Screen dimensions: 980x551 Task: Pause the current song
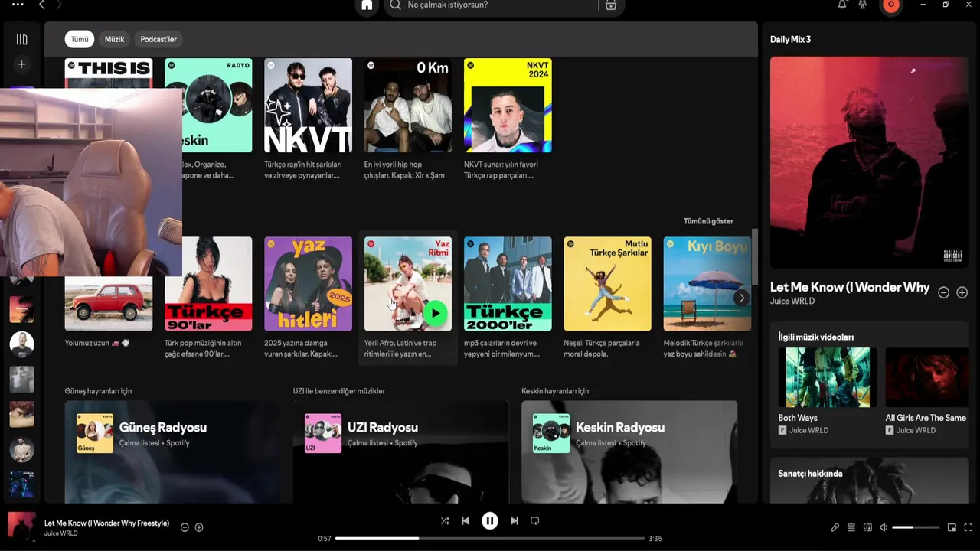(x=490, y=521)
